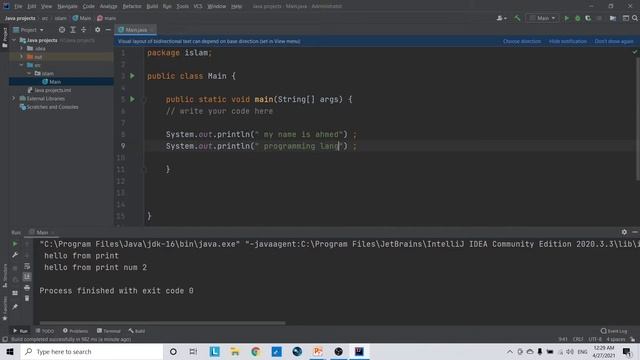This screenshot has width=640, height=360.
Task: Open the File menu
Action: click(x=18, y=6)
